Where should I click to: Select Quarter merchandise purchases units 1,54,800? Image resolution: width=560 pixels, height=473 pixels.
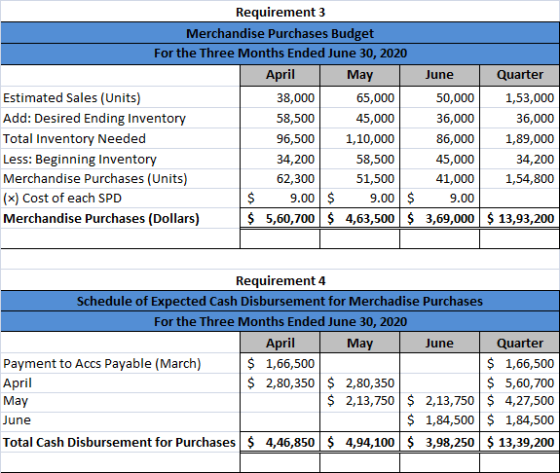pyautogui.click(x=520, y=179)
